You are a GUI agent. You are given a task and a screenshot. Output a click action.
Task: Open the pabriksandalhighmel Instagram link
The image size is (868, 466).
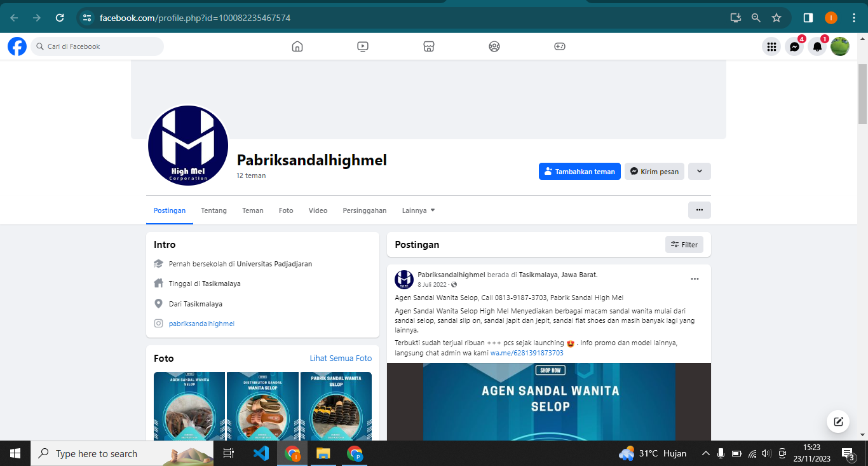[201, 324]
